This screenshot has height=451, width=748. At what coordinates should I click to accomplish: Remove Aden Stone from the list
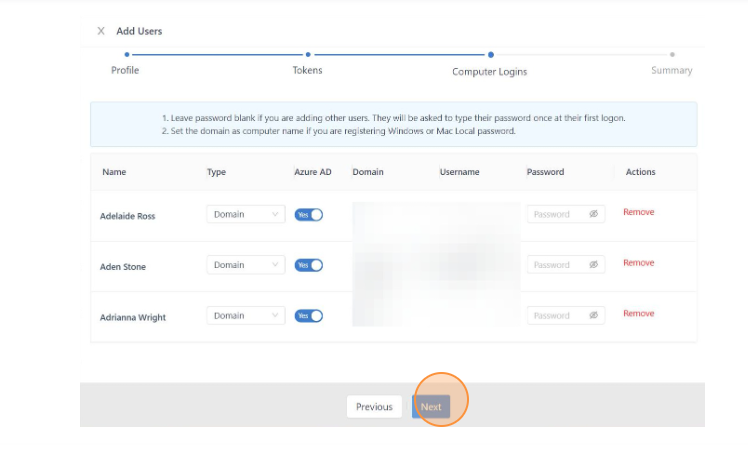coord(638,263)
